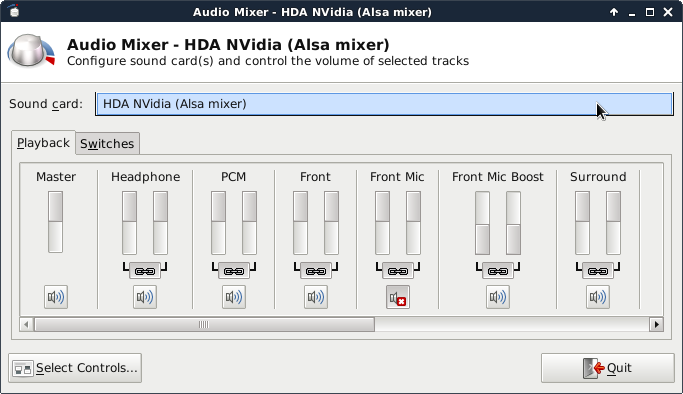Viewport: 683px width, 394px height.
Task: Click the Surround channel label
Action: (x=598, y=177)
